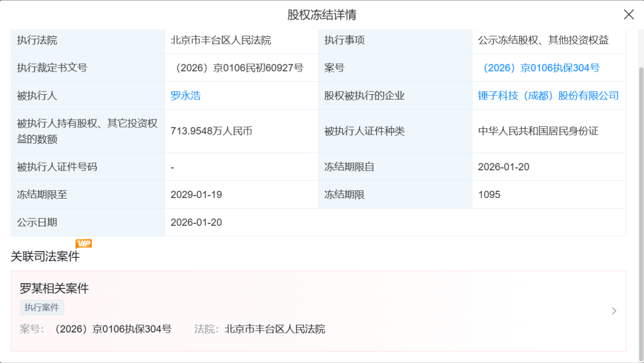Click the 股权被执行的企业 label cell
The width and height of the screenshot is (644, 363).
(x=395, y=96)
